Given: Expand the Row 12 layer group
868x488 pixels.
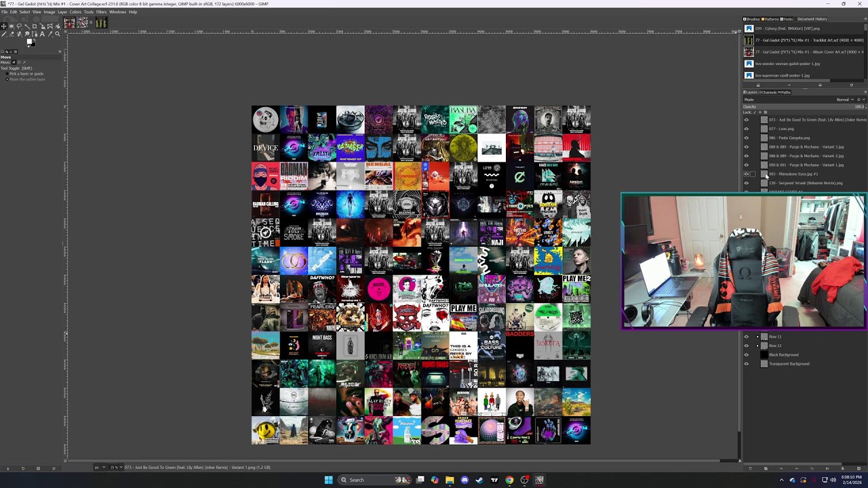Looking at the screenshot, I should coord(757,346).
